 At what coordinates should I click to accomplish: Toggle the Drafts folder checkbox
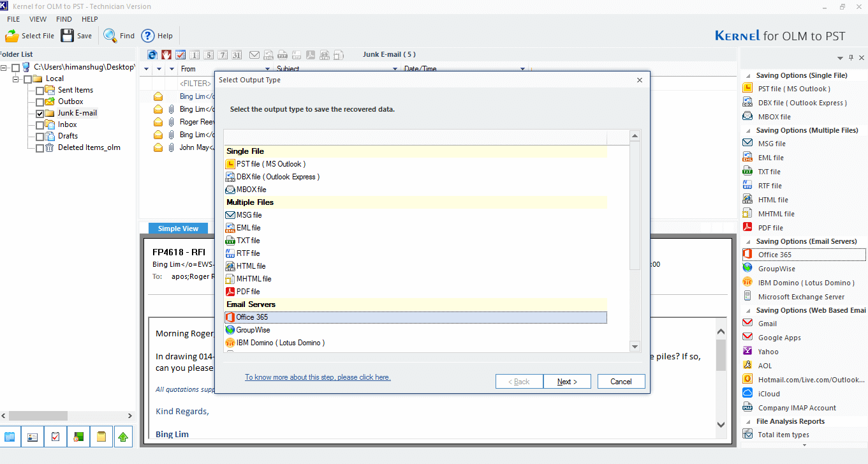tap(40, 136)
